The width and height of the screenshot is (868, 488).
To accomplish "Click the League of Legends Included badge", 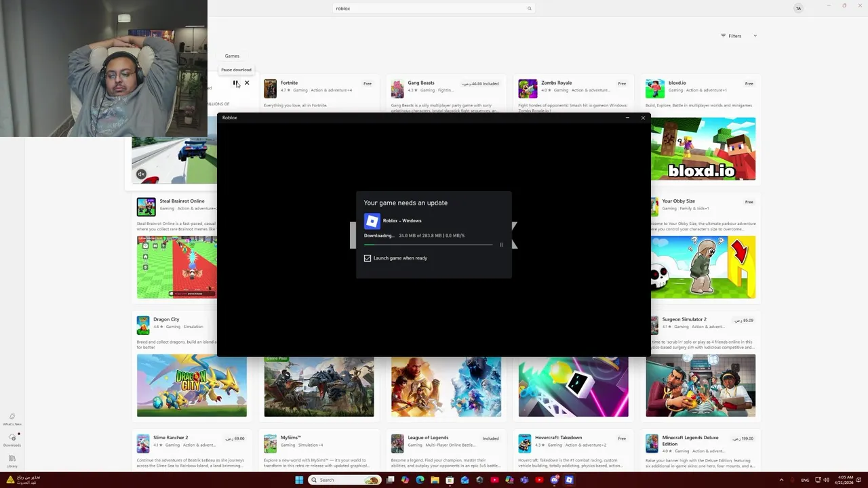I will 490,439.
